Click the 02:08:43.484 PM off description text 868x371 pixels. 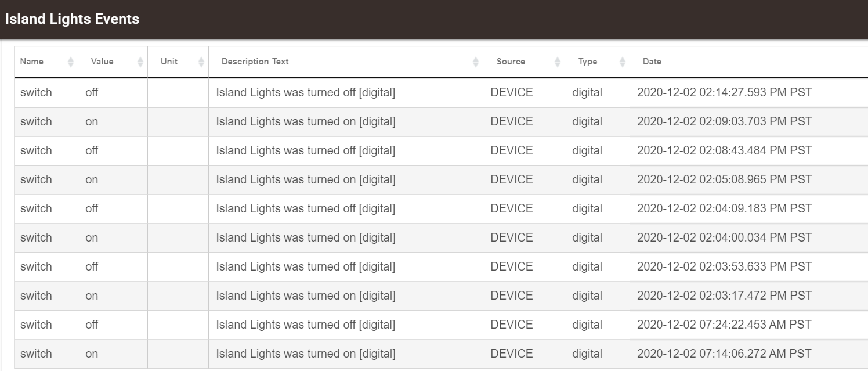(x=306, y=150)
